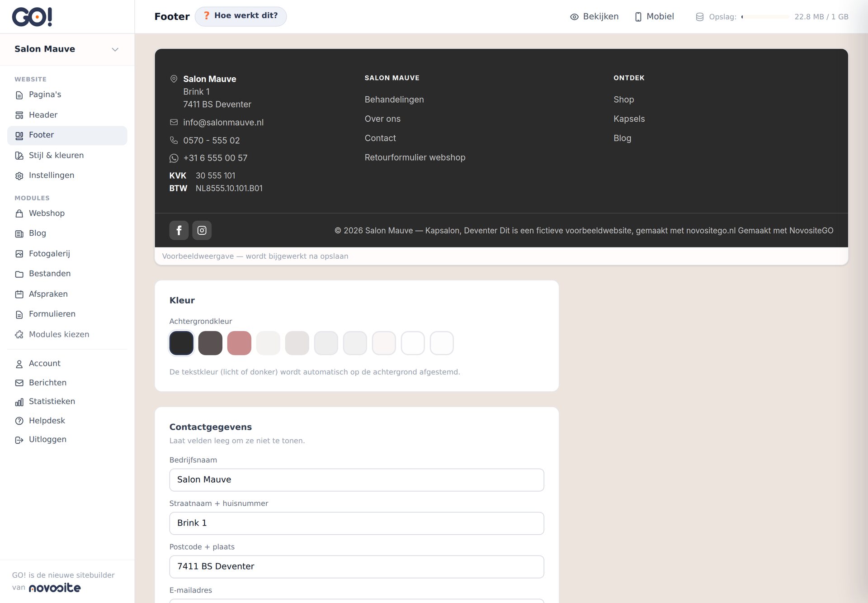
Task: Click the Opslag storage icon
Action: [x=699, y=17]
